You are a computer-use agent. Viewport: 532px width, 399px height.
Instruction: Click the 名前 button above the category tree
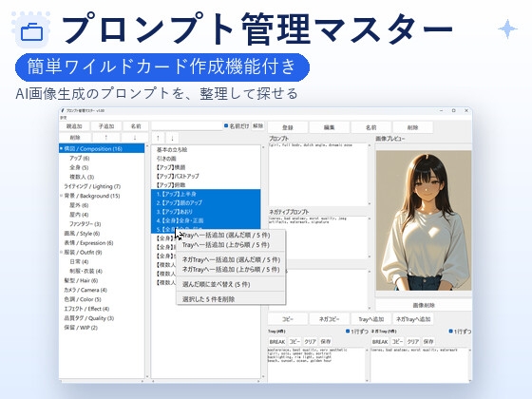pyautogui.click(x=136, y=126)
